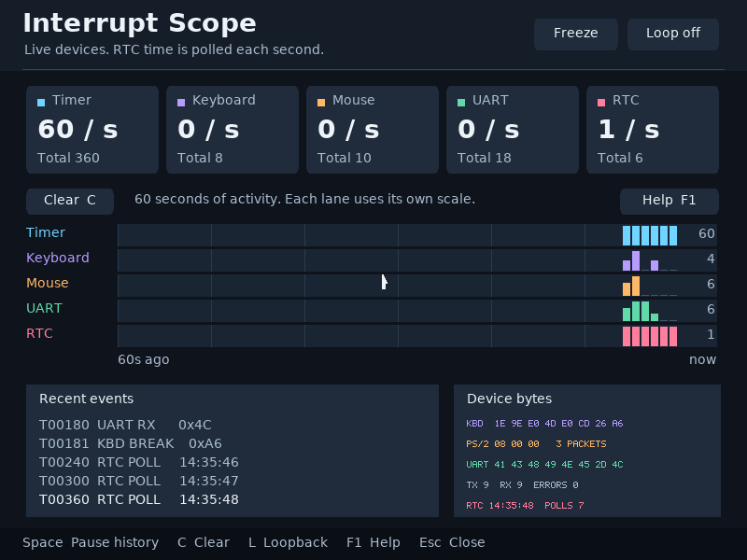
Task: Click the UART hex byte row in Device bytes
Action: click(x=544, y=464)
